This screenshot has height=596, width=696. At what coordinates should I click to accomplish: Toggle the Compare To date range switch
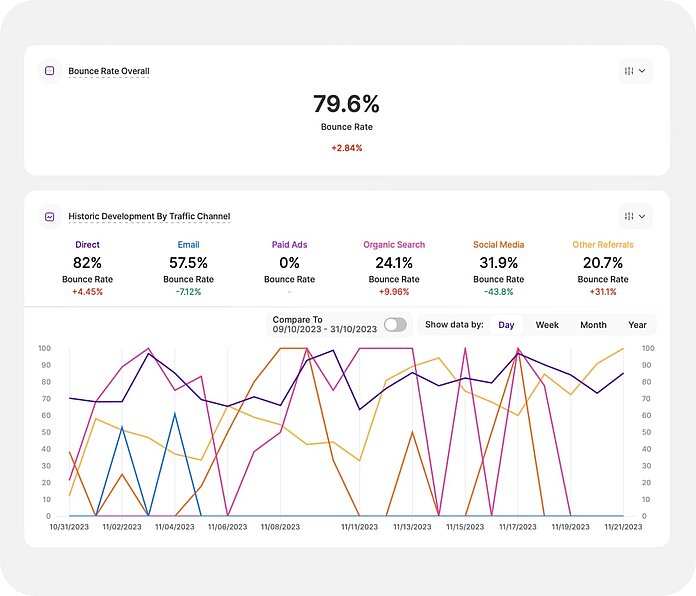[x=395, y=325]
